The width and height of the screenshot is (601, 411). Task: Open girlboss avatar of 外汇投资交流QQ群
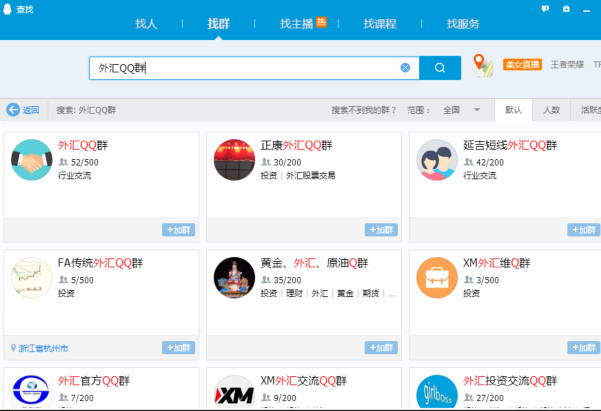click(x=437, y=391)
